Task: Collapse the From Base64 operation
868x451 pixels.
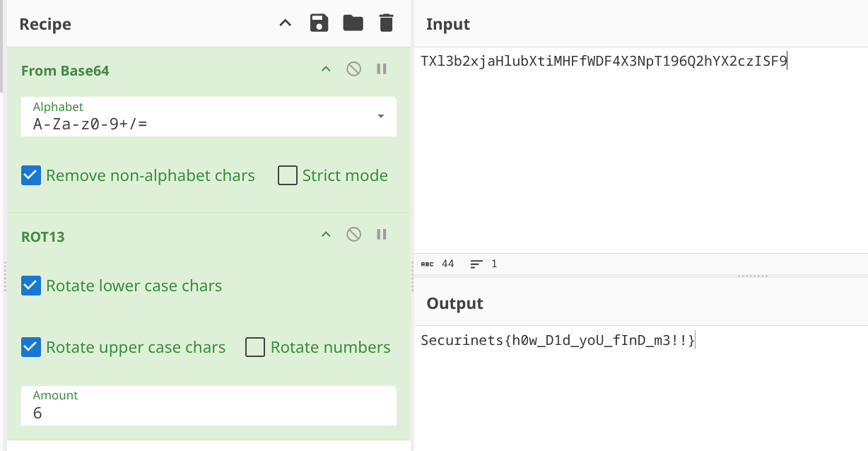Action: (326, 69)
